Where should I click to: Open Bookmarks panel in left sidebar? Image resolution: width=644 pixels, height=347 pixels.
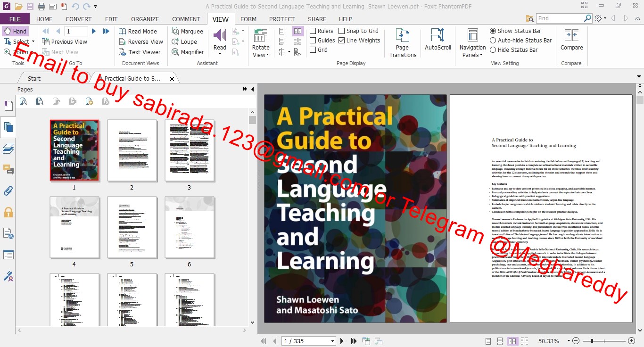[8, 106]
